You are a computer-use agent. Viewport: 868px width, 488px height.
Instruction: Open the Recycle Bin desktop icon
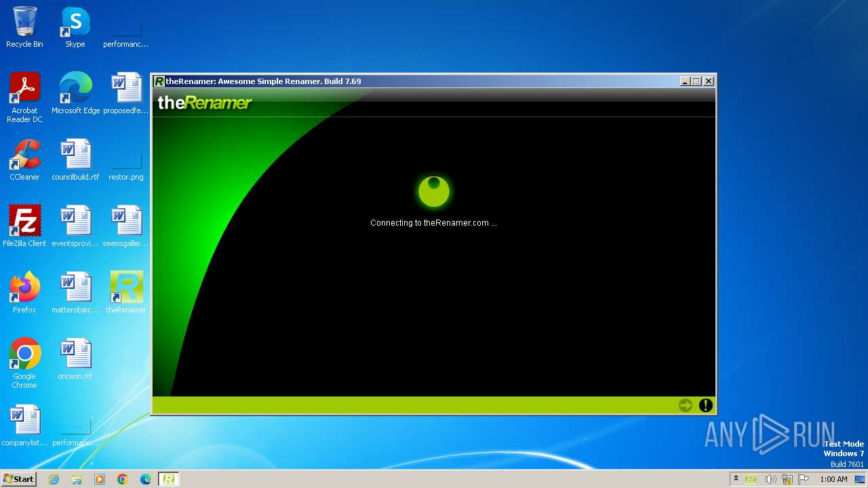(x=24, y=27)
